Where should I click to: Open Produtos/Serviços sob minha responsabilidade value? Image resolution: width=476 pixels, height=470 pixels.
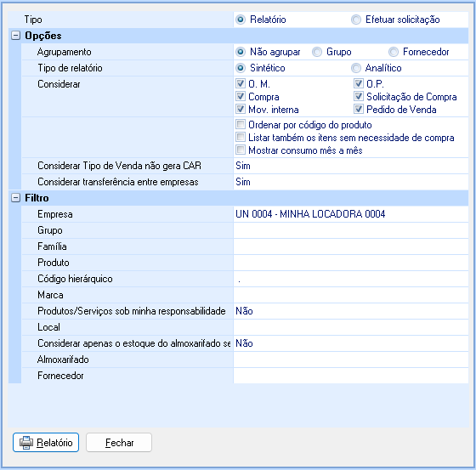(x=351, y=311)
